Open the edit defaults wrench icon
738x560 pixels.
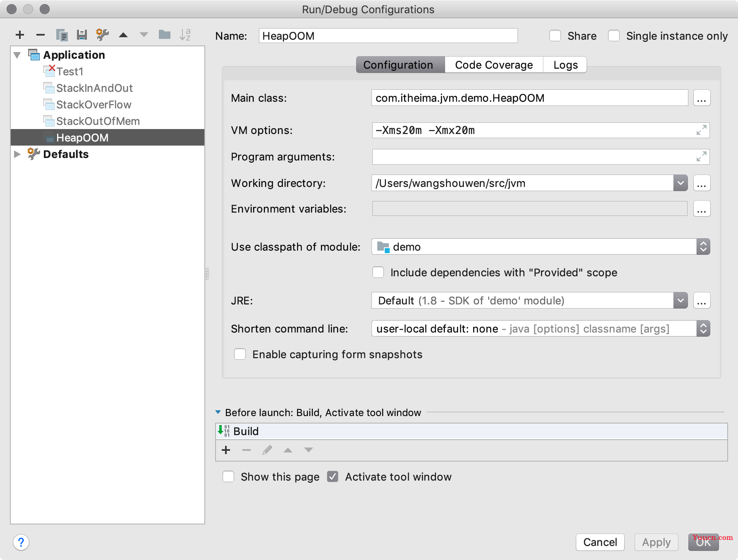pos(102,35)
